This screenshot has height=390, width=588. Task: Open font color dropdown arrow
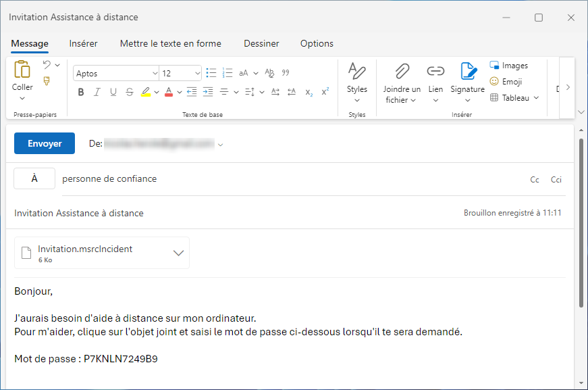tap(180, 93)
